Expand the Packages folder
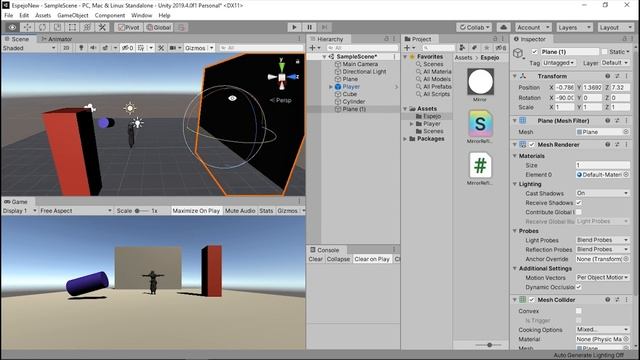 (x=405, y=139)
